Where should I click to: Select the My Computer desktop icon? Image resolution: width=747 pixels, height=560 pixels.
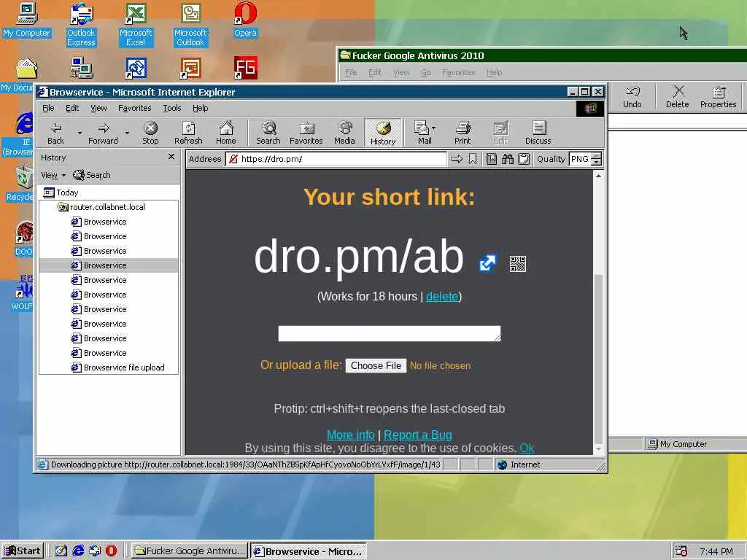tap(27, 20)
